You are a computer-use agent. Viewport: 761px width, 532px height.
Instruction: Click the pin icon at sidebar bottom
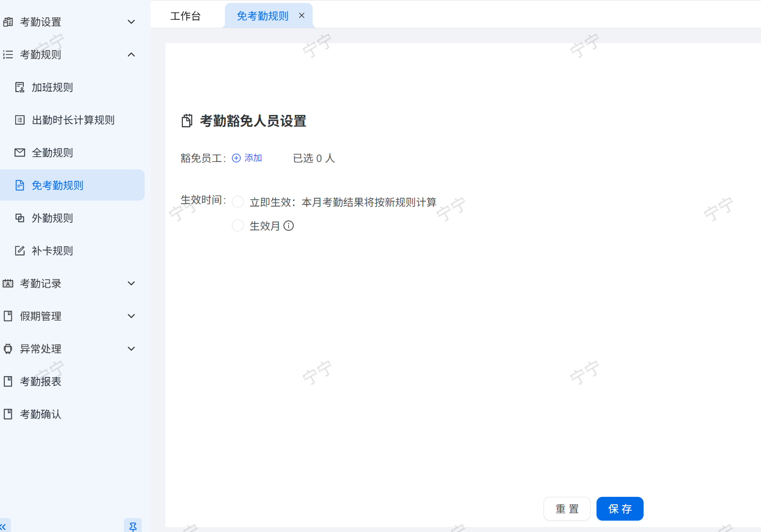133,526
